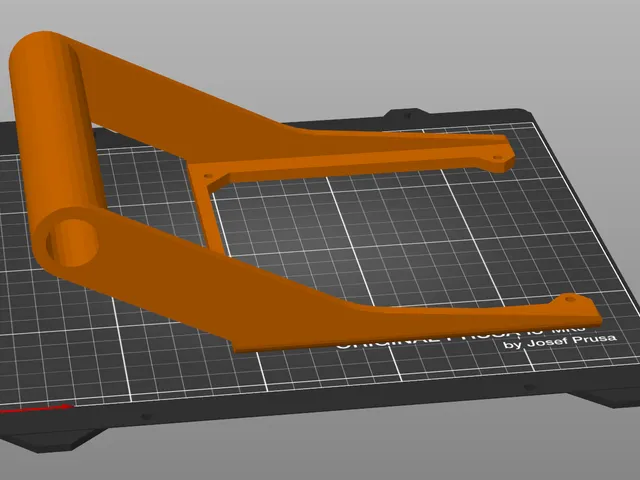
Task: Click the hollow cylinder hole of the model
Action: tap(72, 243)
